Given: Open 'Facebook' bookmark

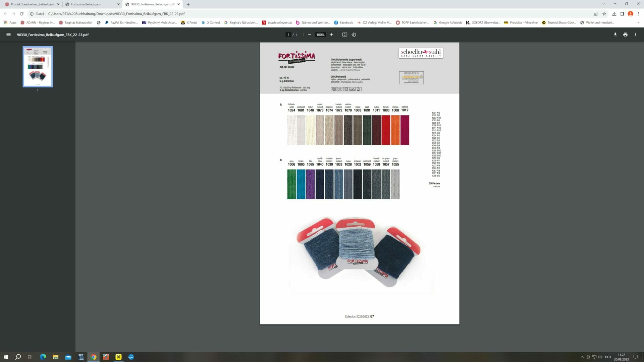Looking at the screenshot, I should [x=343, y=22].
